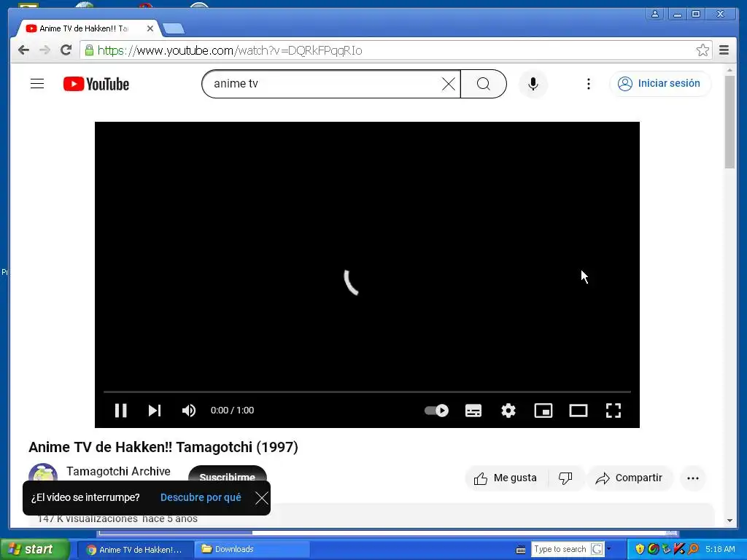Open player settings gear

[508, 411]
